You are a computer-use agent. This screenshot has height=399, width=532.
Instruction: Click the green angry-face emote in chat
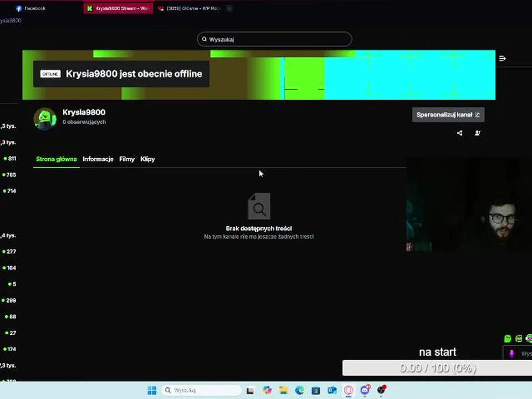tap(519, 338)
